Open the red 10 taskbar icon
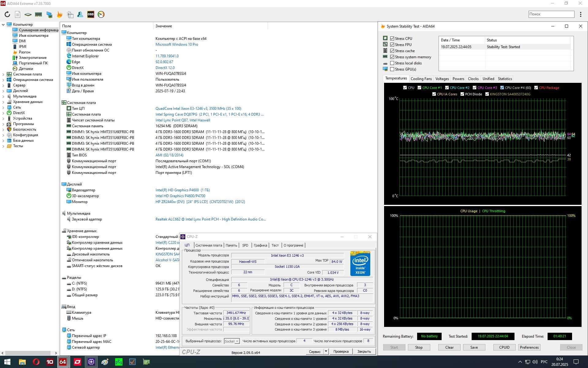This screenshot has height=368, width=588. (x=50, y=362)
